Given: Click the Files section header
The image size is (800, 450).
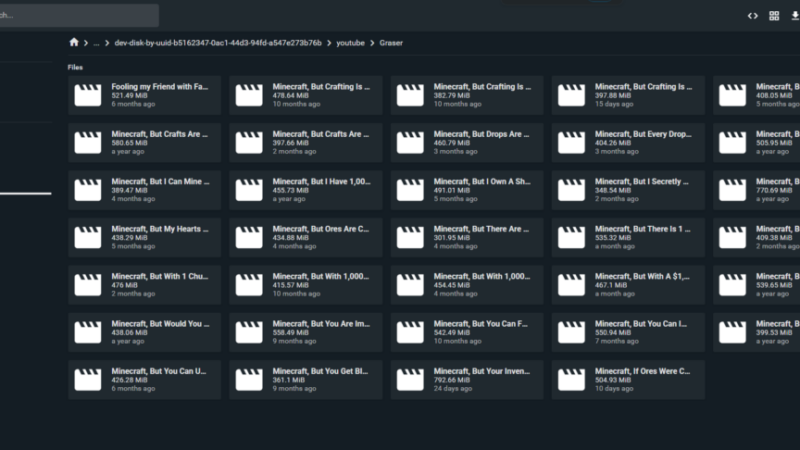Looking at the screenshot, I should pyautogui.click(x=75, y=67).
